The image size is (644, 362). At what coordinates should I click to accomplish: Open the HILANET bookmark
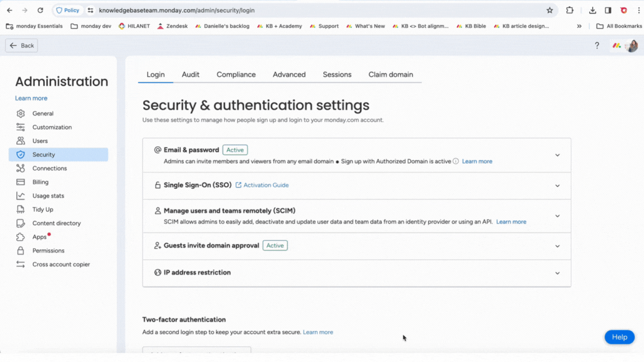pyautogui.click(x=134, y=26)
